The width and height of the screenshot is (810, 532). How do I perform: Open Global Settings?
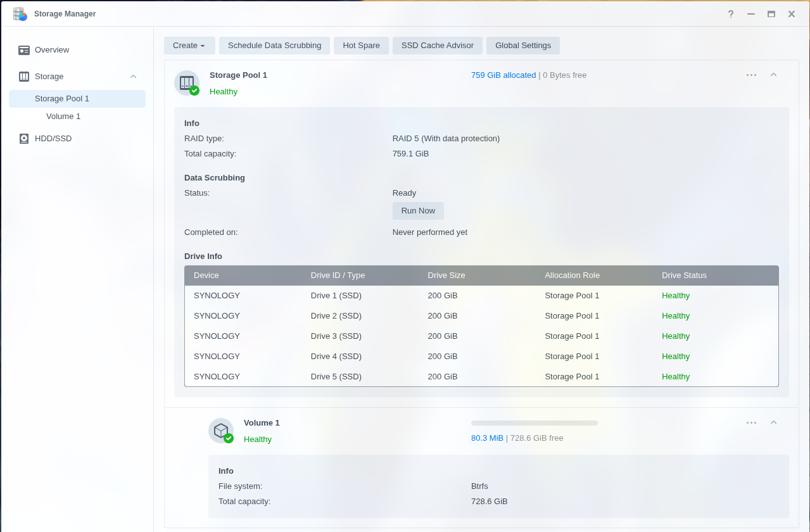click(x=523, y=46)
